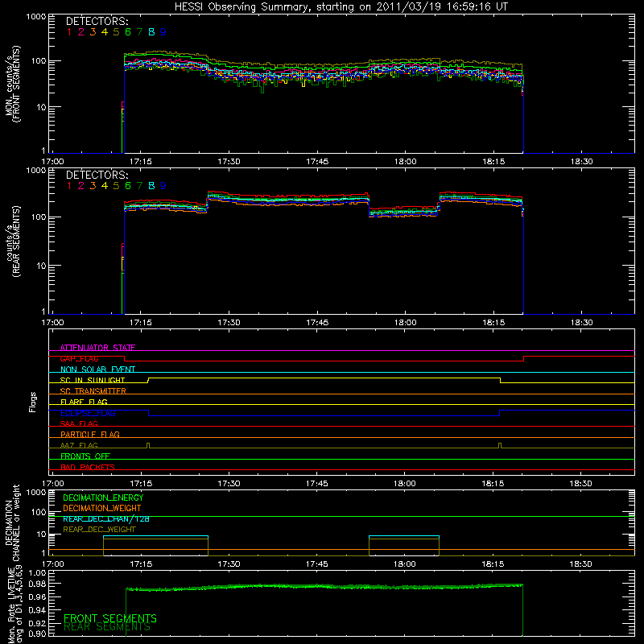Viewport: 644px width, 644px height.
Task: Click the ECLIPSE_FLAG label
Action: point(88,413)
